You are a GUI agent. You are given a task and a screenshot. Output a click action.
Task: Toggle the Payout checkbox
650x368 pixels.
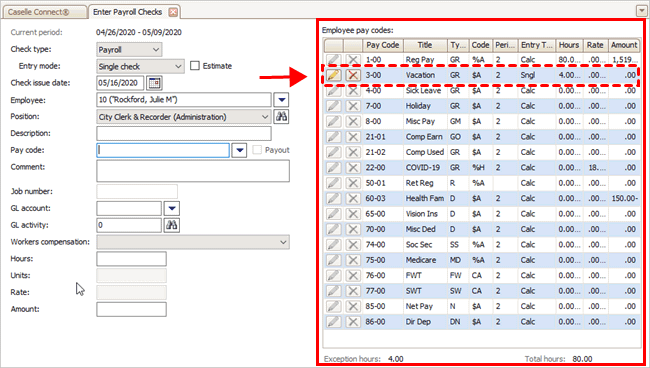tap(257, 150)
